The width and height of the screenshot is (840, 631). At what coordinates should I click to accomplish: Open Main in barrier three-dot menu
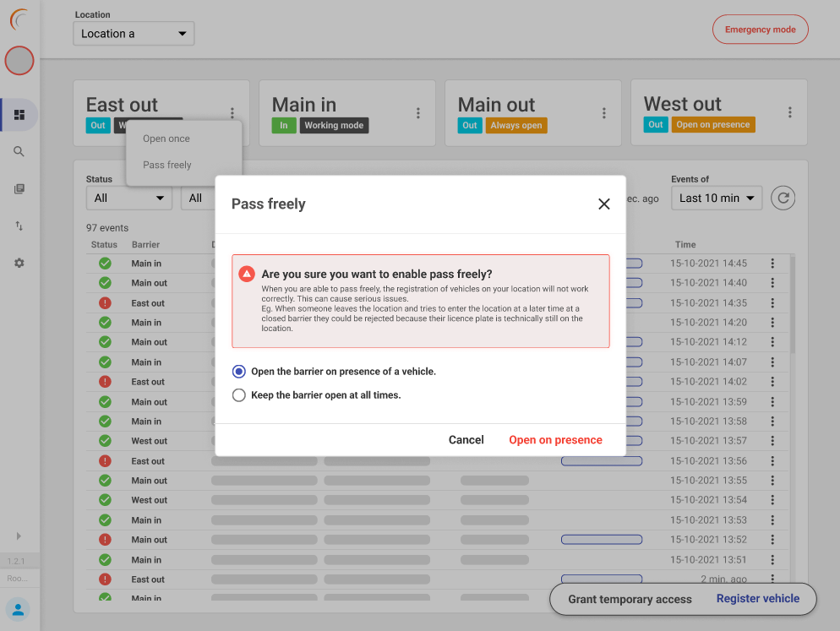pyautogui.click(x=418, y=113)
